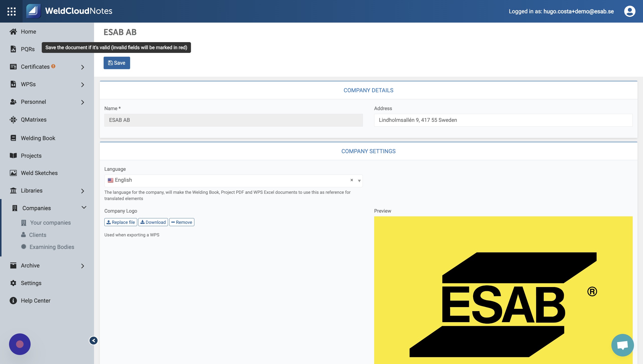This screenshot has height=364, width=643.
Task: Open Your companies submenu item
Action: click(x=50, y=223)
